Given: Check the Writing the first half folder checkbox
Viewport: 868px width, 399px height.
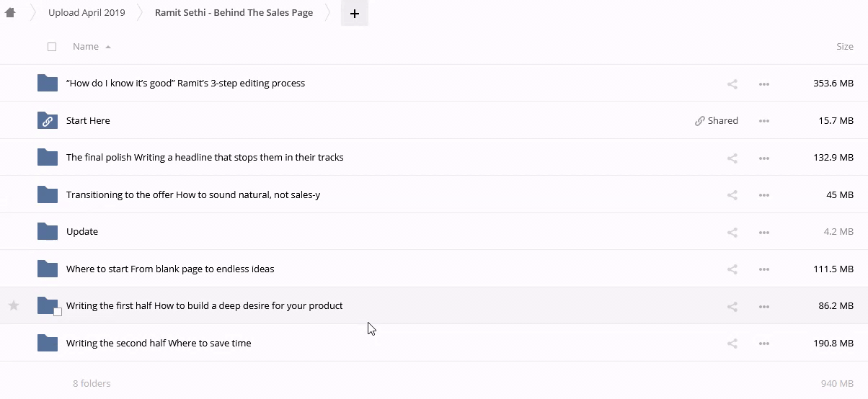Looking at the screenshot, I should (x=58, y=312).
